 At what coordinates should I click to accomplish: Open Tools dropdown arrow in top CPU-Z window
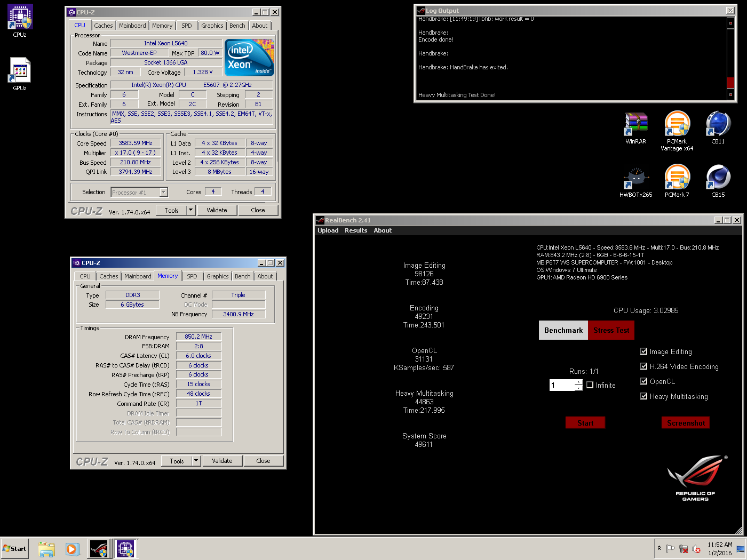190,210
